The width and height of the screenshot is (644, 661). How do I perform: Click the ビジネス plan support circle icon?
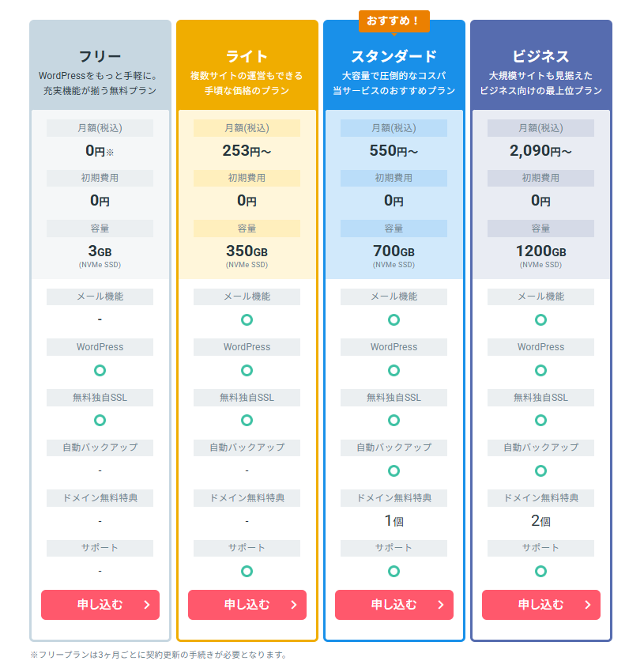coord(540,571)
